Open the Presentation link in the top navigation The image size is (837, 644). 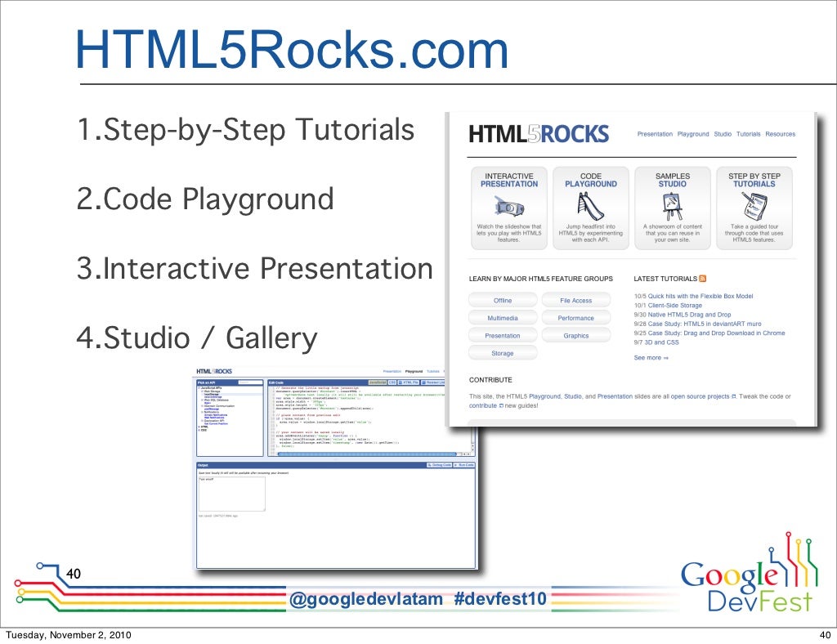(x=655, y=134)
